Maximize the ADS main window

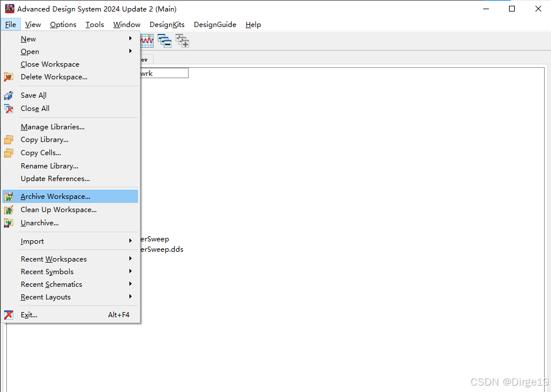(x=512, y=9)
